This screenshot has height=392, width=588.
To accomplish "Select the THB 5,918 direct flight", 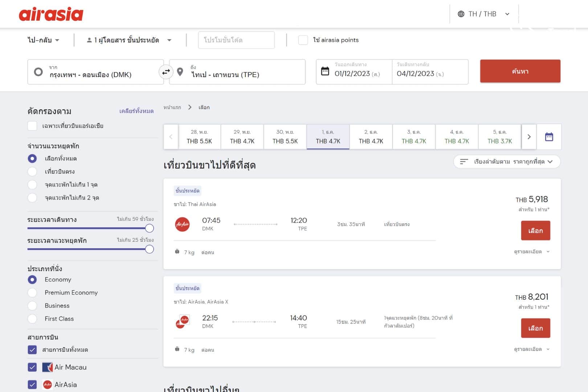I will click(535, 230).
